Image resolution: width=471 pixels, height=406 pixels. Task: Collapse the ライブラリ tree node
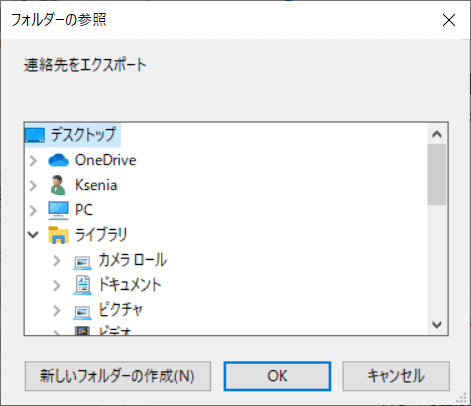[x=33, y=235]
